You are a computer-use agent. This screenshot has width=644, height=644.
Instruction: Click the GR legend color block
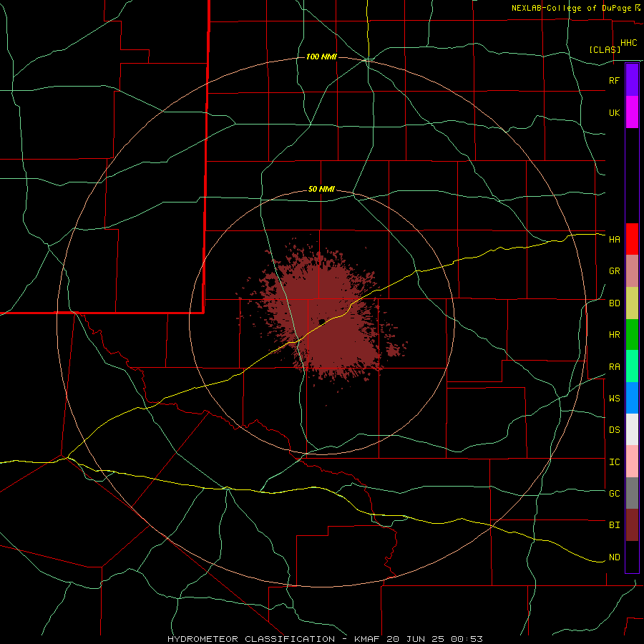click(x=632, y=271)
